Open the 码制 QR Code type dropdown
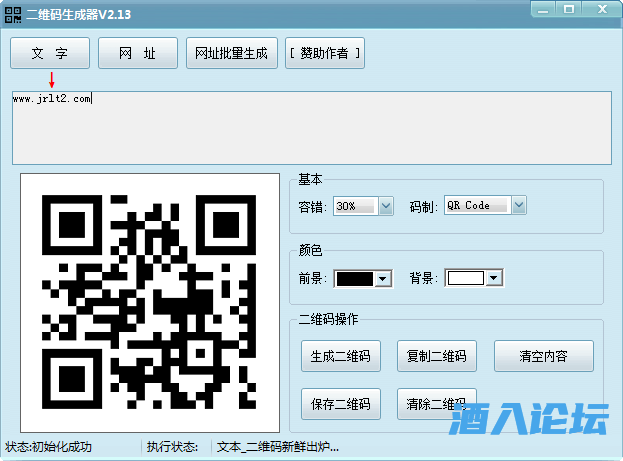This screenshot has height=461, width=623. click(519, 205)
